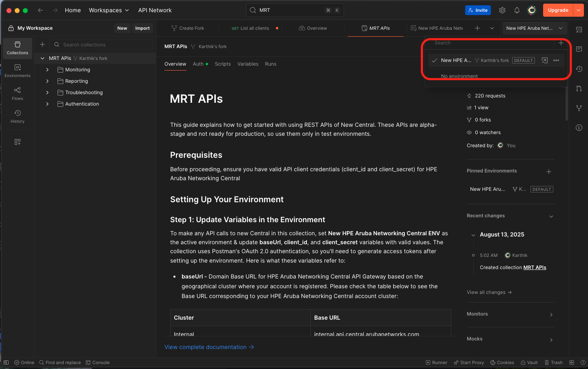The image size is (588, 369).
Task: Expand the Authentication folder
Action: click(x=47, y=104)
